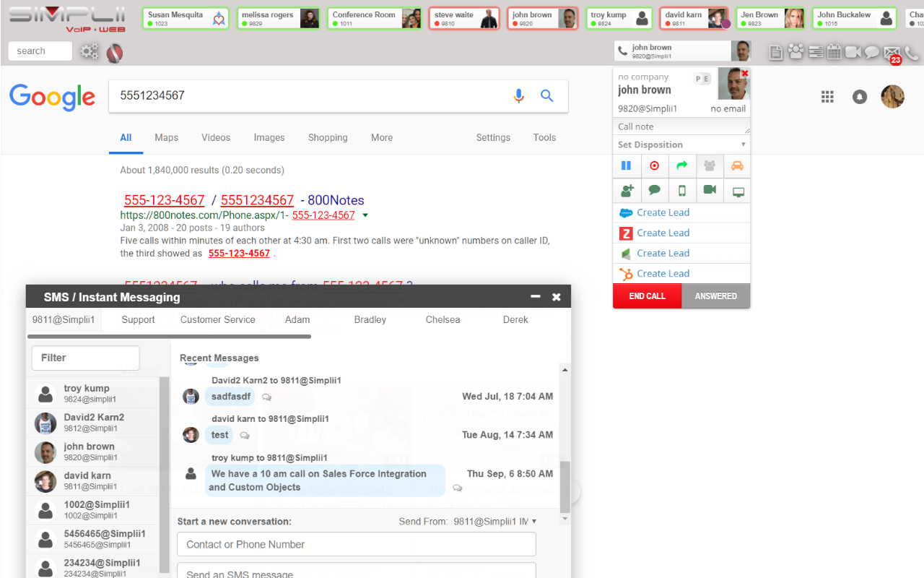Viewport: 924px width, 578px height.
Task: Click the ANSWERED button
Action: 716,296
